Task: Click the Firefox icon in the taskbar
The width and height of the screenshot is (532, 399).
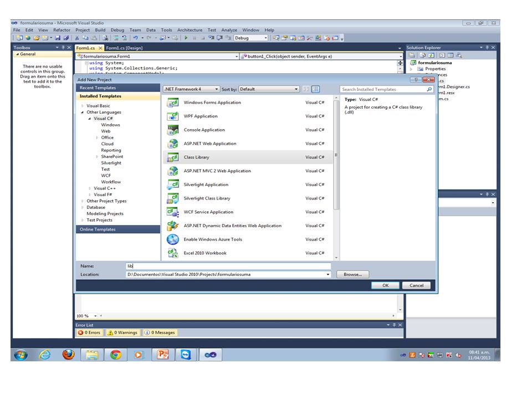Action: click(68, 355)
